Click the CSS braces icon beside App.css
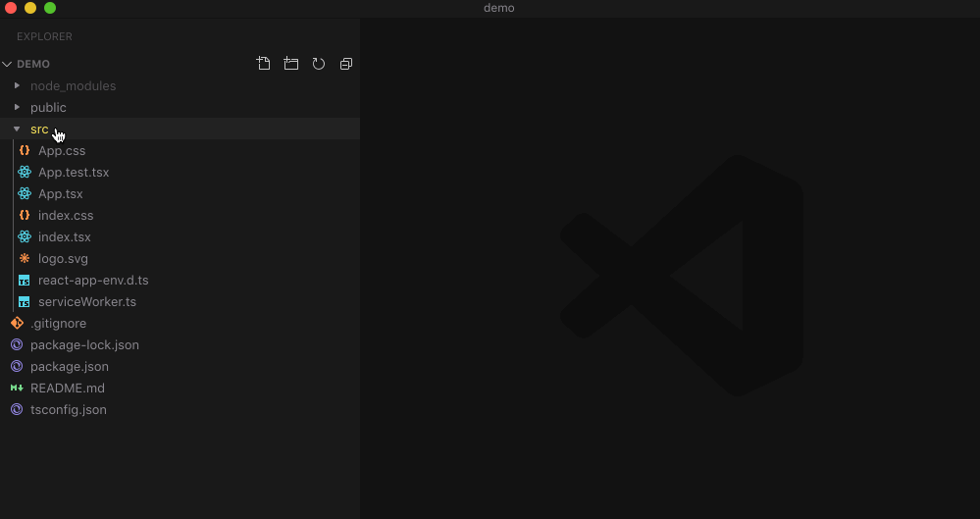The width and height of the screenshot is (980, 519). pyautogui.click(x=25, y=151)
